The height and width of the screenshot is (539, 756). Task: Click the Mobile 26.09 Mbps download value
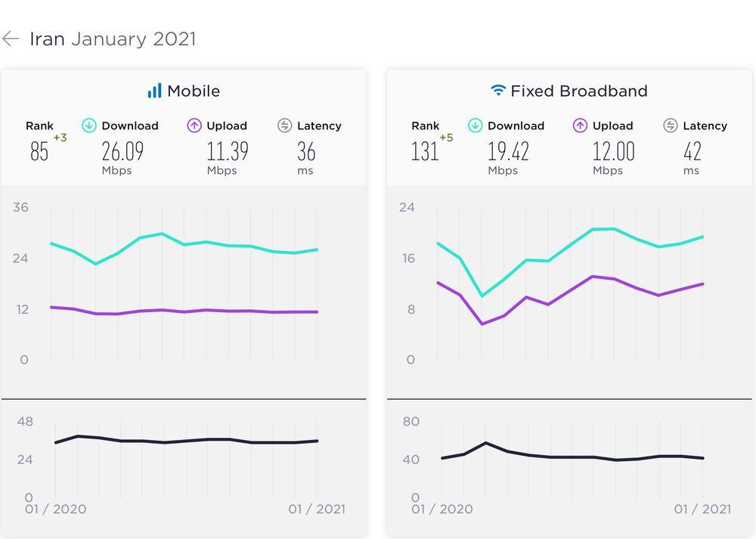coord(122,152)
